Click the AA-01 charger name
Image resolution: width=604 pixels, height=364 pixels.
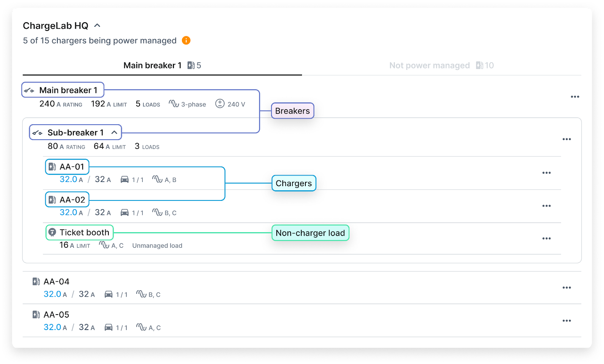72,167
